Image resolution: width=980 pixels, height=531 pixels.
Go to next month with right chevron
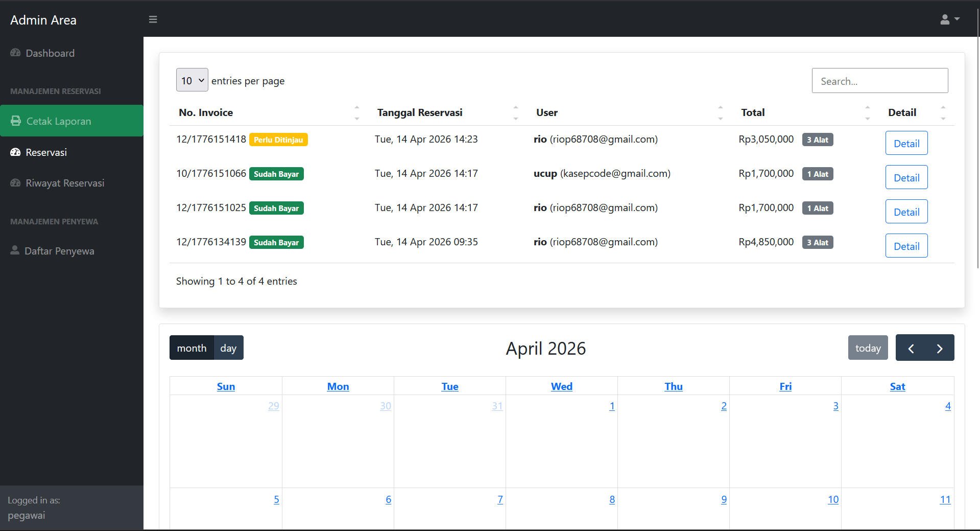(x=940, y=348)
